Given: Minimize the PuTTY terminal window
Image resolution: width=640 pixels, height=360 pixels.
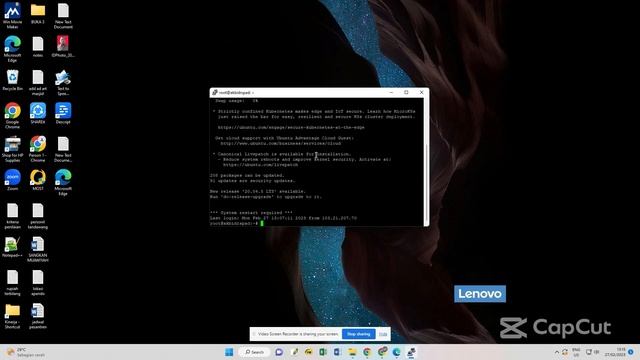Looking at the screenshot, I should [x=391, y=93].
